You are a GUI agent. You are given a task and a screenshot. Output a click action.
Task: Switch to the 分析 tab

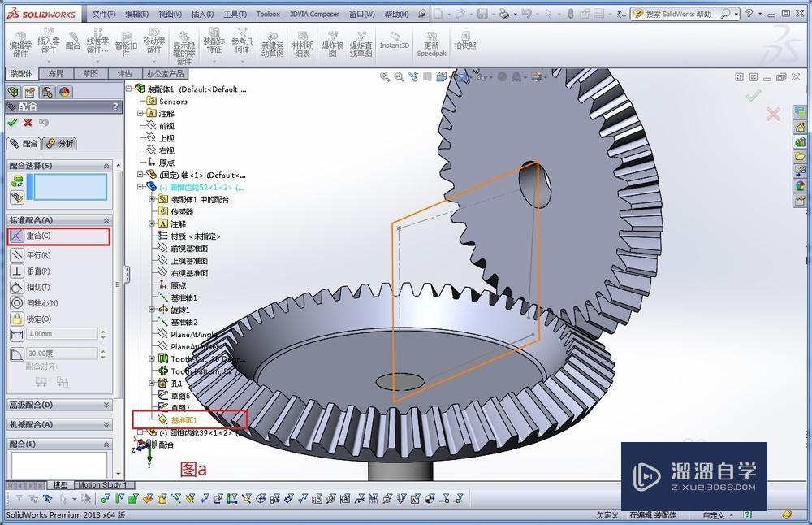[59, 144]
